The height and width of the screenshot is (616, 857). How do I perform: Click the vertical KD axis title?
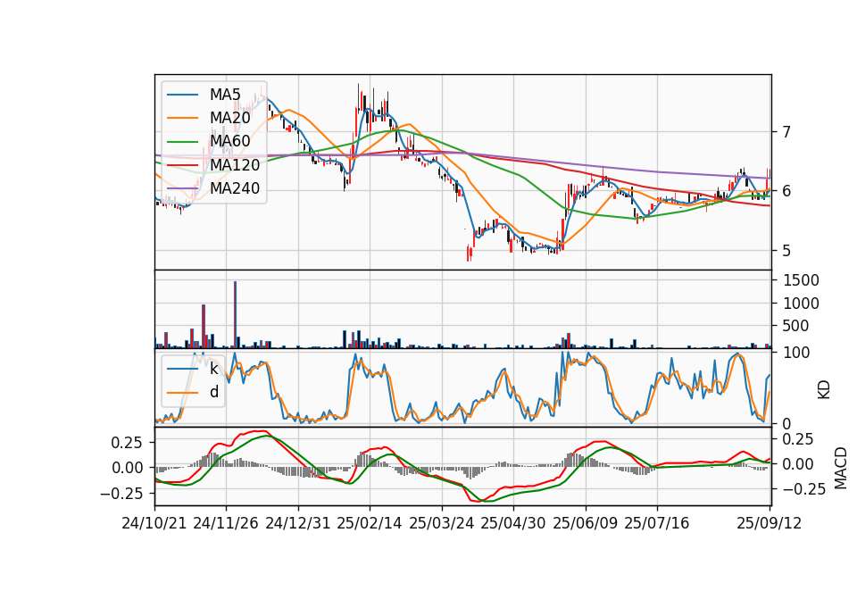[824, 389]
